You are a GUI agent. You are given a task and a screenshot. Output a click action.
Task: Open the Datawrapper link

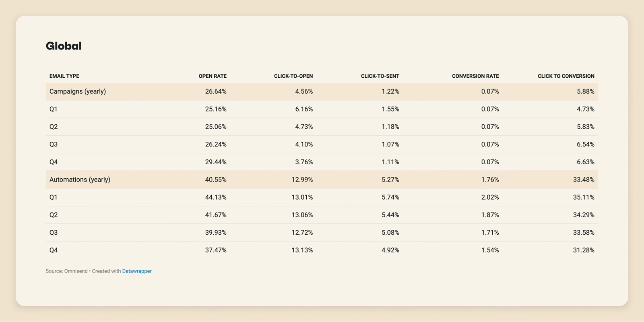pos(137,271)
